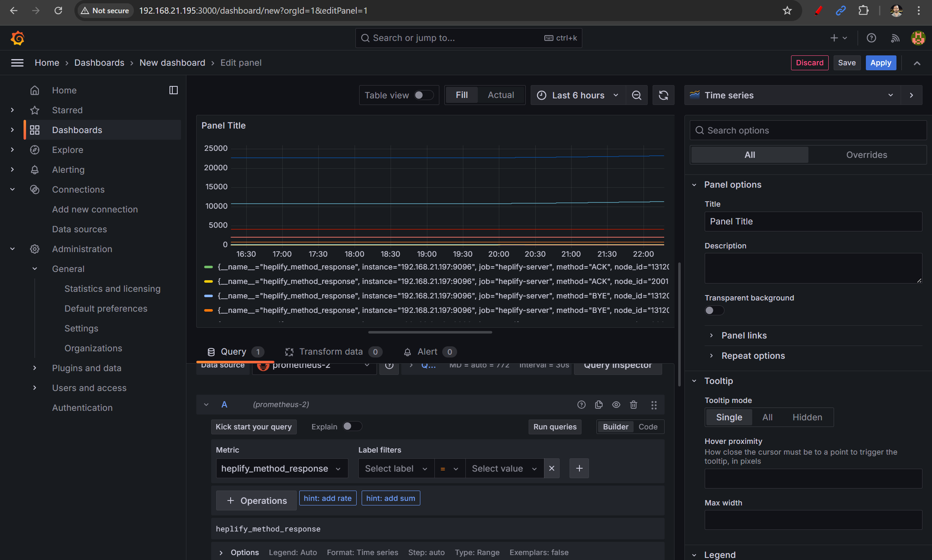Open the Select value dropdown

pos(504,468)
